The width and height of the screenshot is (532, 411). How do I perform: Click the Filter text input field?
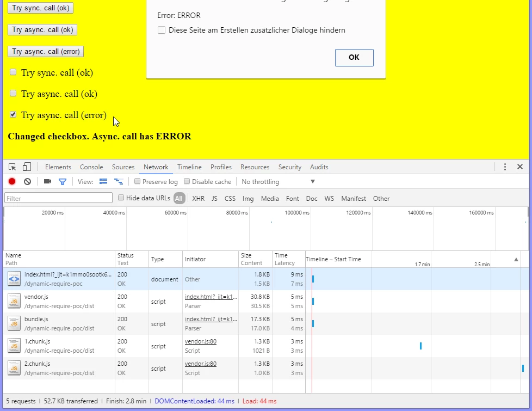pos(58,198)
